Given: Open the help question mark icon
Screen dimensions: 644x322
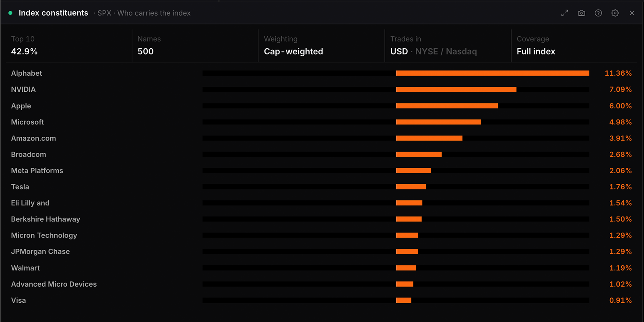Looking at the screenshot, I should click(599, 13).
